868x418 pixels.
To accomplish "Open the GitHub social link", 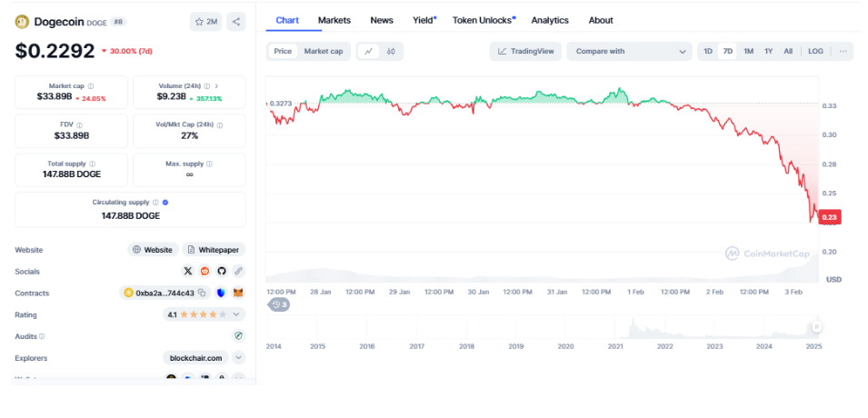I will [x=222, y=272].
